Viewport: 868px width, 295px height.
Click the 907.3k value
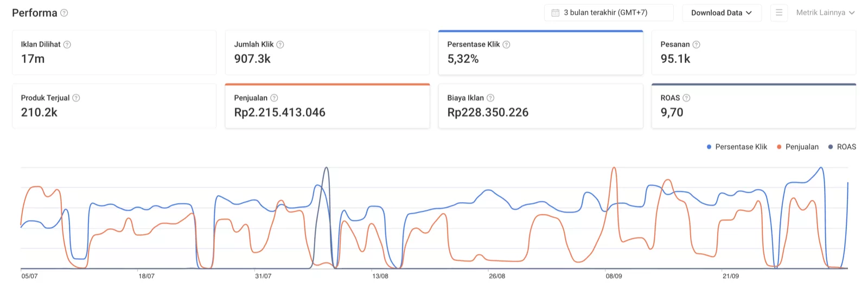tap(252, 59)
